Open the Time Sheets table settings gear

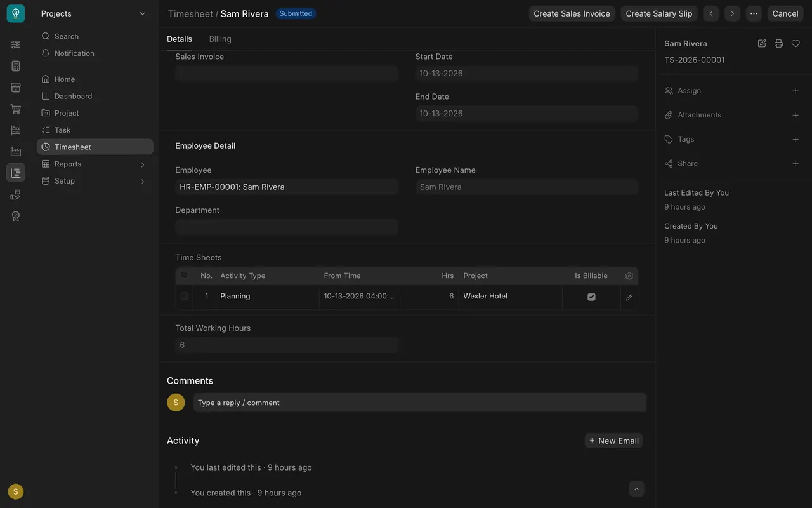(629, 276)
